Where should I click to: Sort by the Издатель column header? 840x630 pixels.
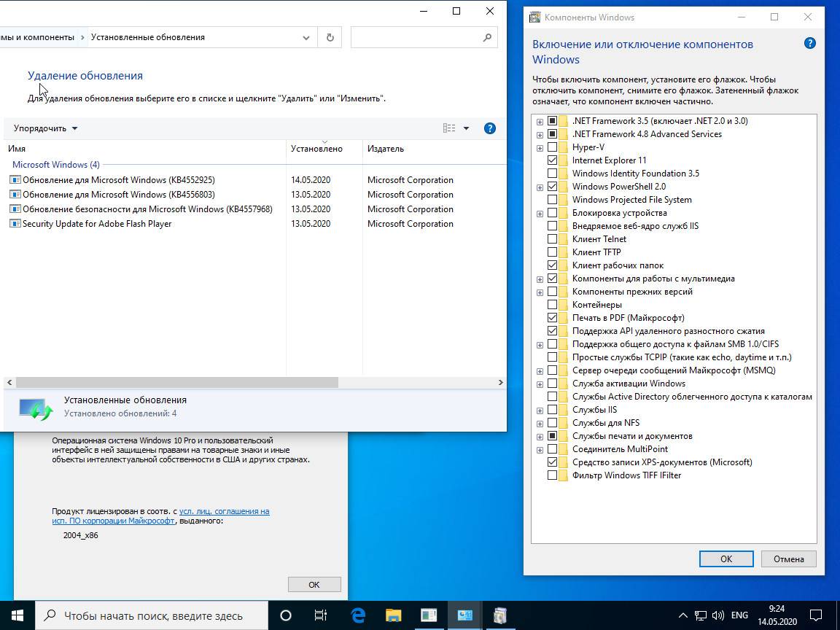point(434,149)
